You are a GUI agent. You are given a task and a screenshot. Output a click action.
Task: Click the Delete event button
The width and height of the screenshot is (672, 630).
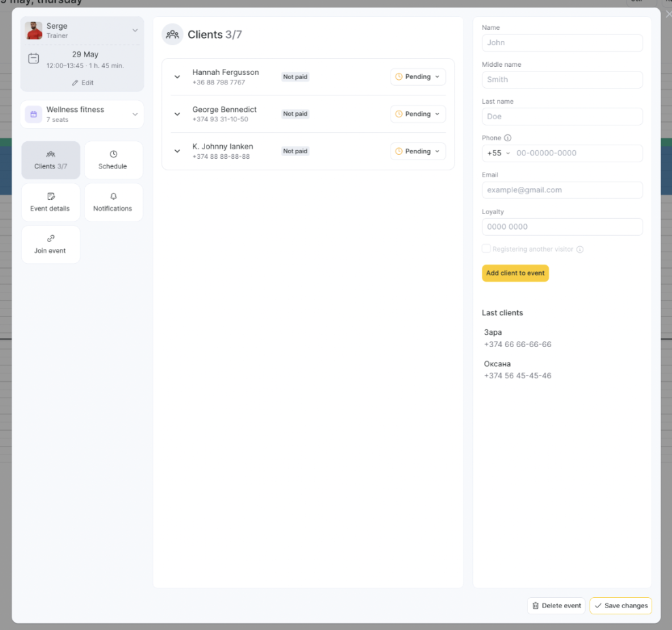tap(556, 605)
